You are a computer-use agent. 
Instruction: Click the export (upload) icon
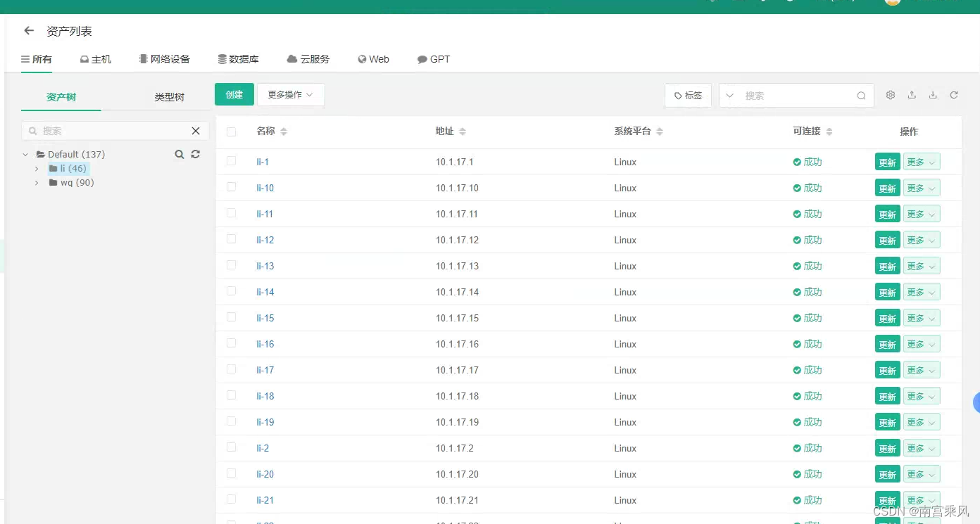click(911, 95)
